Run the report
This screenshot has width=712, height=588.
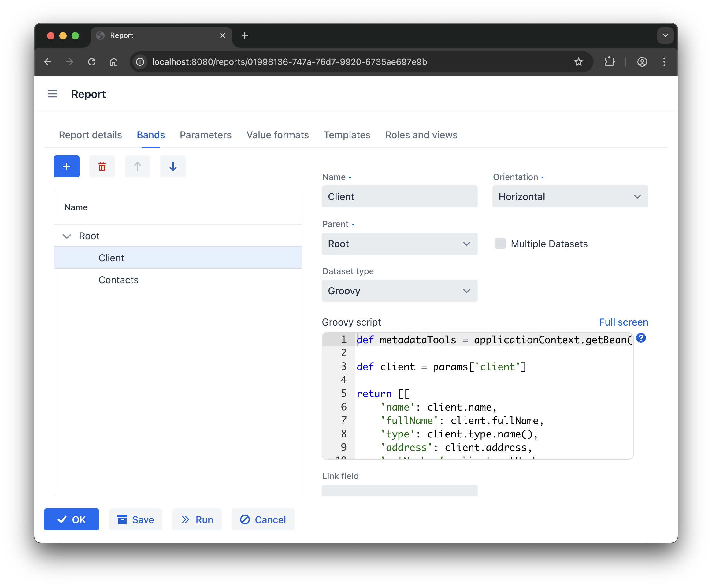click(x=197, y=519)
